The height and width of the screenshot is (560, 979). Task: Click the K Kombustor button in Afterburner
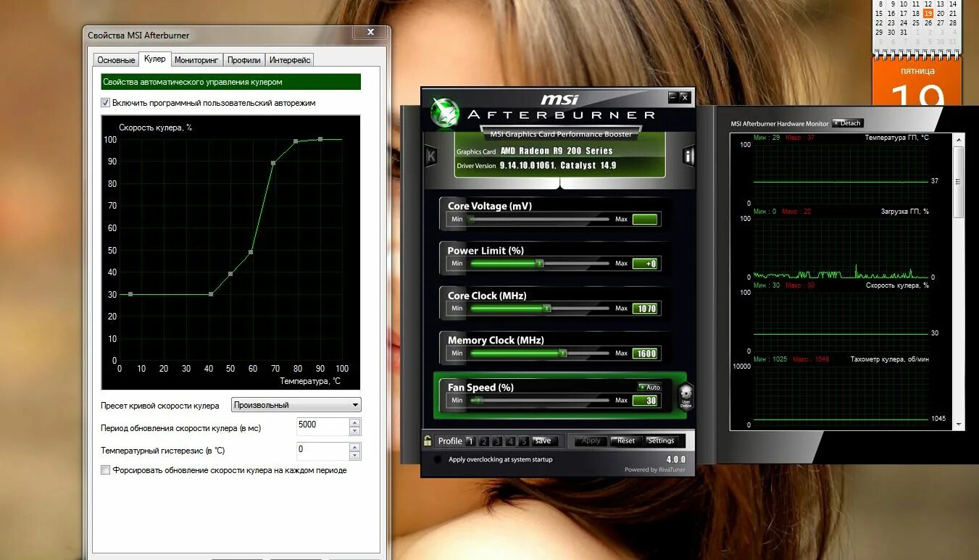point(430,155)
